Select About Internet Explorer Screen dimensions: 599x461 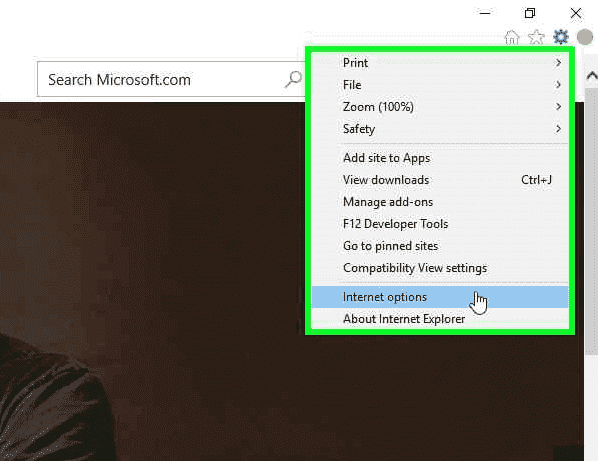click(x=440, y=319)
